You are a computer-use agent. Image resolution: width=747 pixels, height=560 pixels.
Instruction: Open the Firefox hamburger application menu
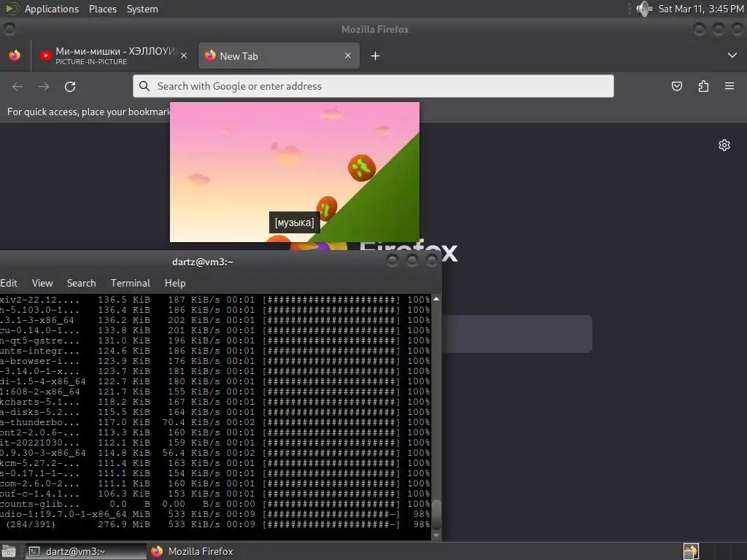click(x=729, y=86)
